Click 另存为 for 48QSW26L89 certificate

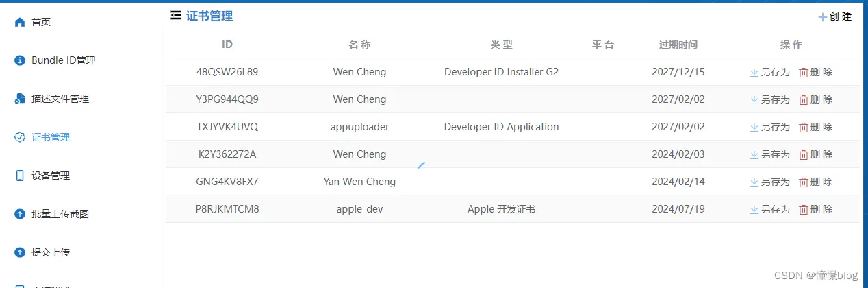[x=776, y=72]
